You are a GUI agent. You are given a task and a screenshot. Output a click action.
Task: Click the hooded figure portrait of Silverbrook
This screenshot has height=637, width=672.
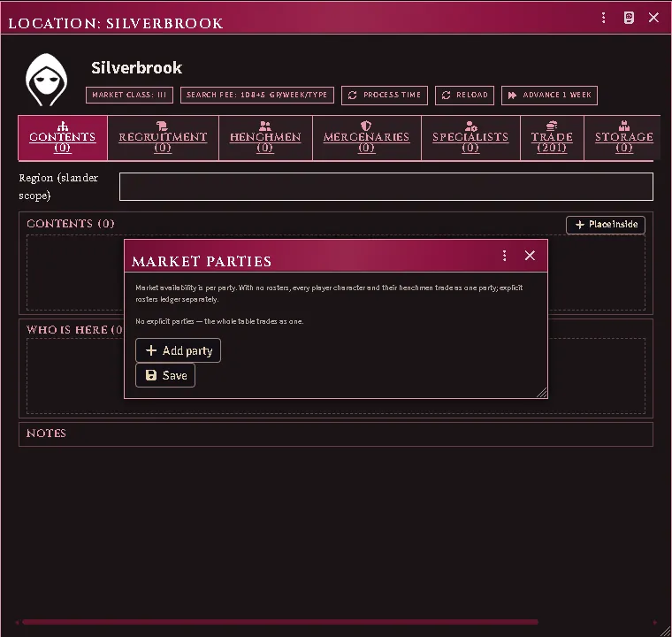tap(46, 80)
